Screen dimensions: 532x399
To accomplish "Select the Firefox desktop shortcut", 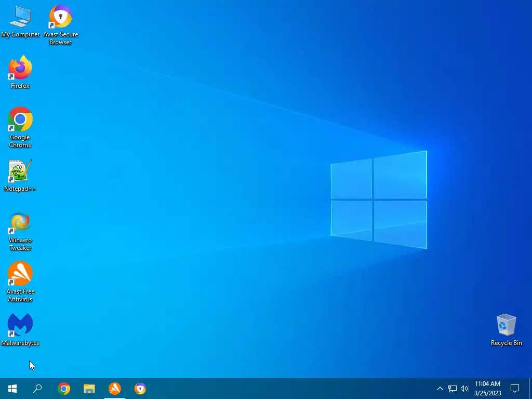I will coord(20,72).
